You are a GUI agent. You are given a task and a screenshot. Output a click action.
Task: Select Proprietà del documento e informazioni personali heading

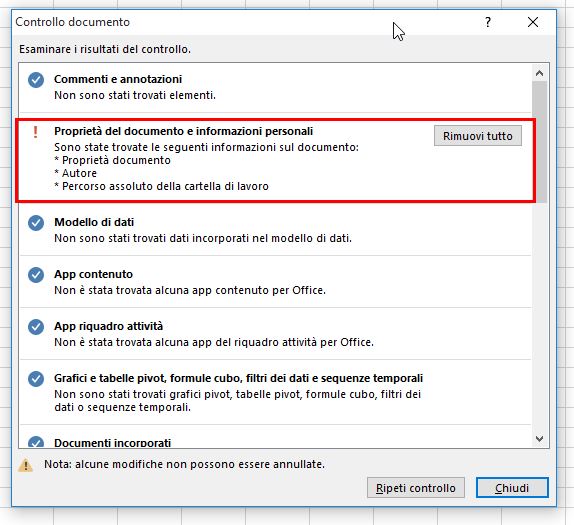coord(183,131)
